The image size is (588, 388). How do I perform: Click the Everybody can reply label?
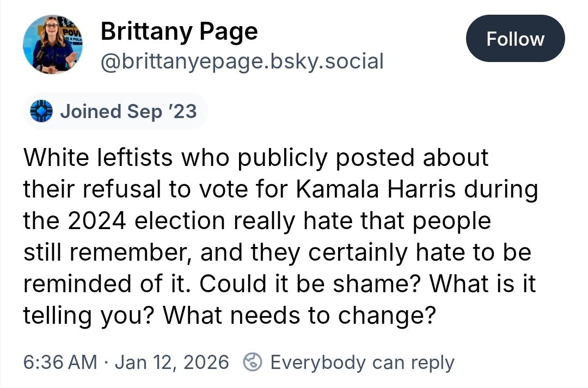click(x=362, y=362)
